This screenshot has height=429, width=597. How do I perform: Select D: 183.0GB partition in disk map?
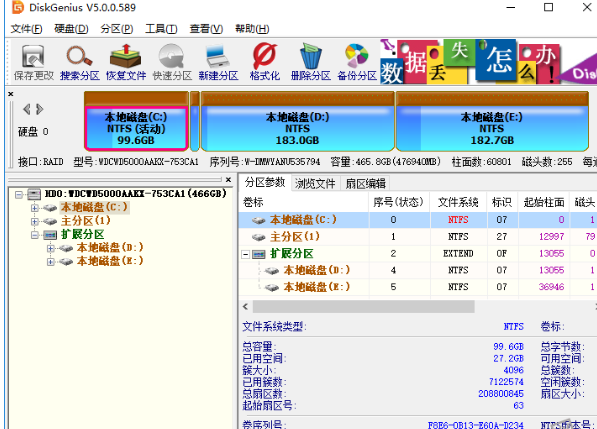pos(297,122)
